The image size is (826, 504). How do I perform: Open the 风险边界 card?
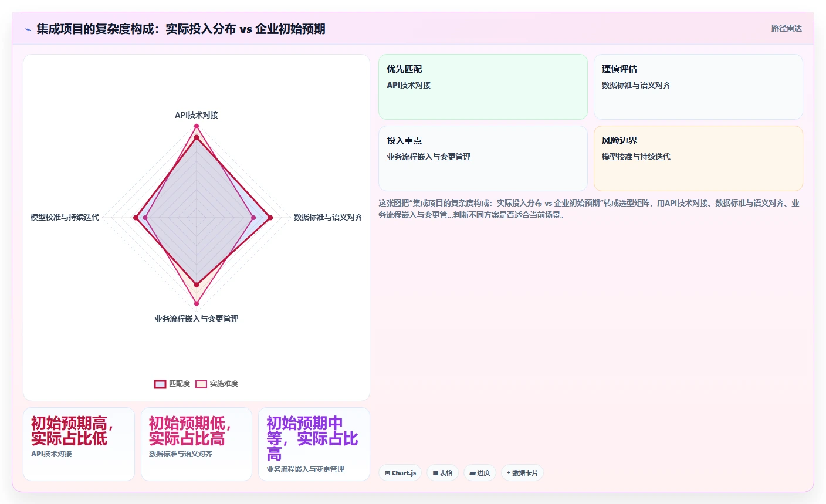(x=698, y=158)
